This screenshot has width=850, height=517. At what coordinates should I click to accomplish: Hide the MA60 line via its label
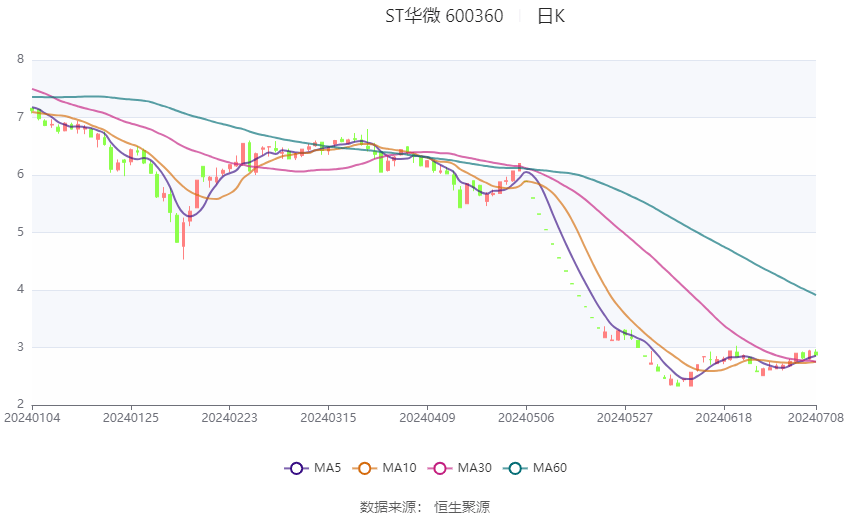tap(550, 468)
